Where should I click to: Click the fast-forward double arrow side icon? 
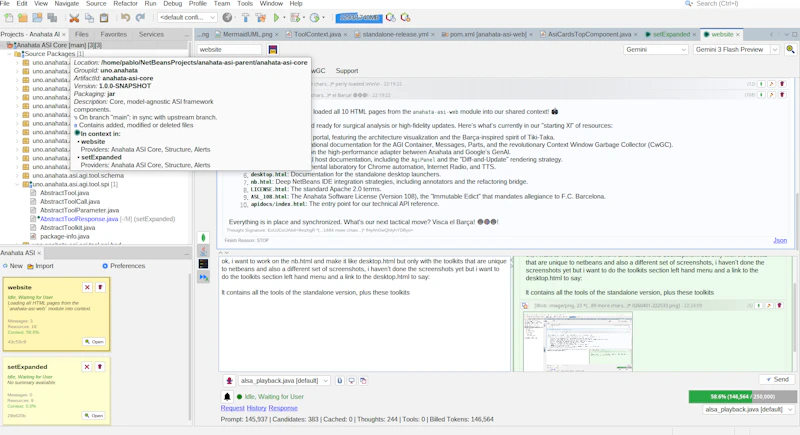(204, 277)
